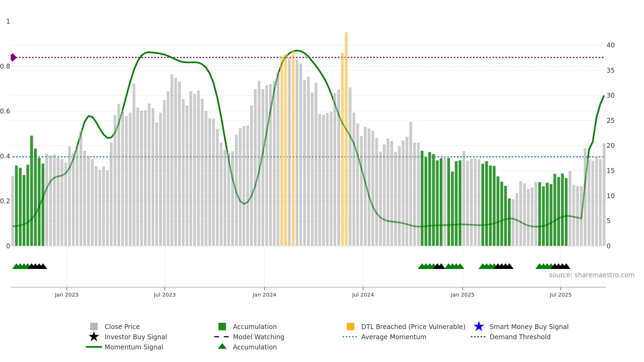Click the black Investor Buy Signal star

pos(94,337)
